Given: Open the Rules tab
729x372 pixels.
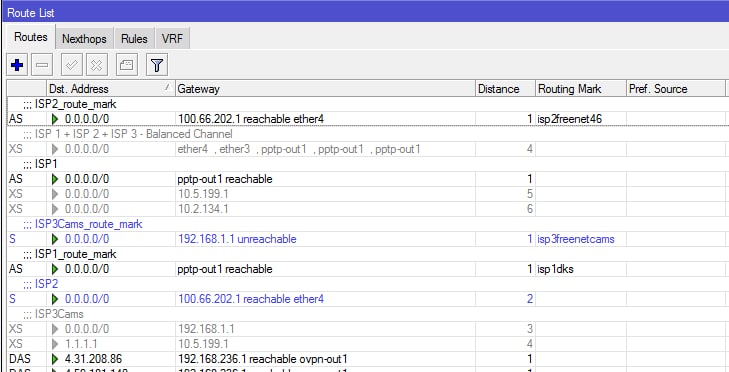Looking at the screenshot, I should pyautogui.click(x=134, y=39).
